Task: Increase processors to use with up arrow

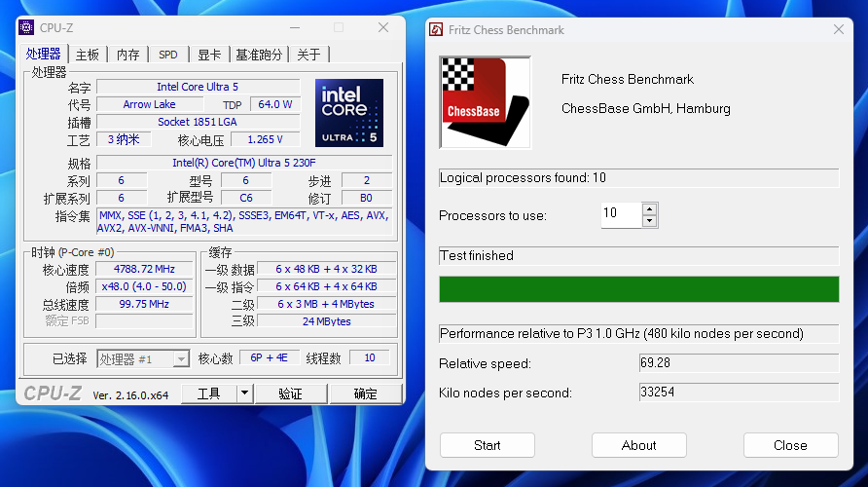Action: (x=650, y=208)
